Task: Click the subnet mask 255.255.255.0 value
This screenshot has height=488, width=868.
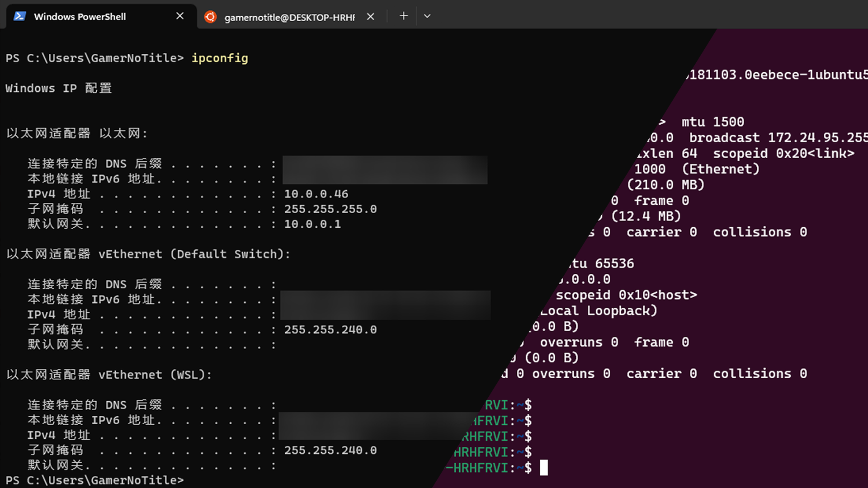Action: (330, 209)
